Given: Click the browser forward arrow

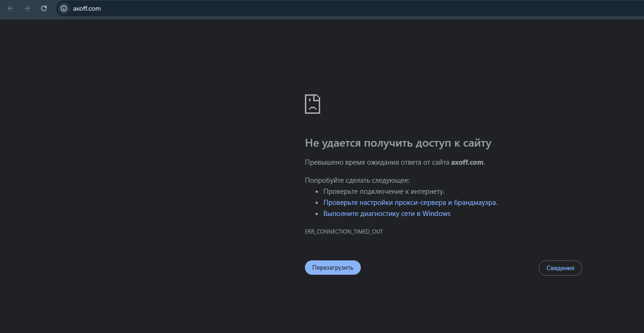Looking at the screenshot, I should coord(27,8).
